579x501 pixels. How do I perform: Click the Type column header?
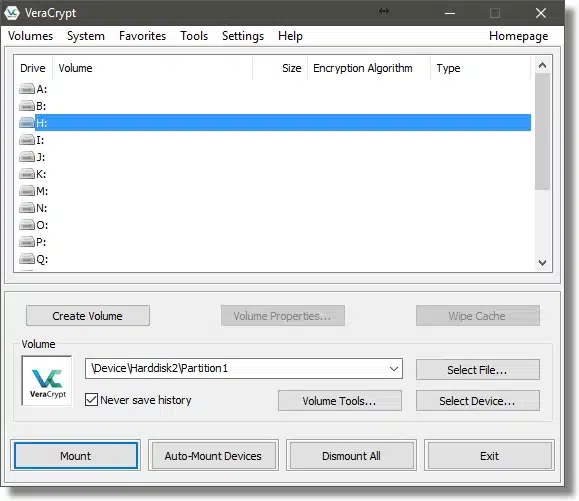(x=480, y=68)
